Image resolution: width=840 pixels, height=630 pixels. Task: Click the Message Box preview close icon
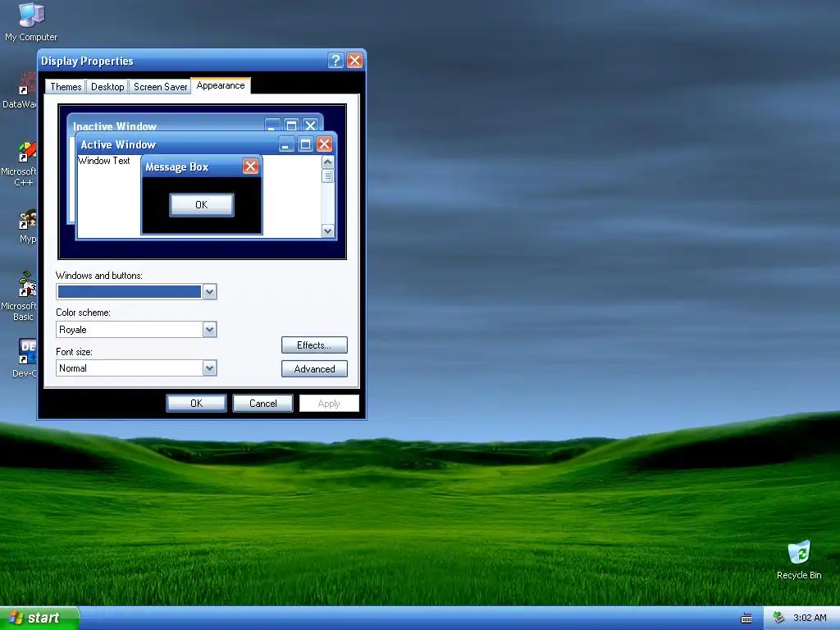pyautogui.click(x=250, y=167)
